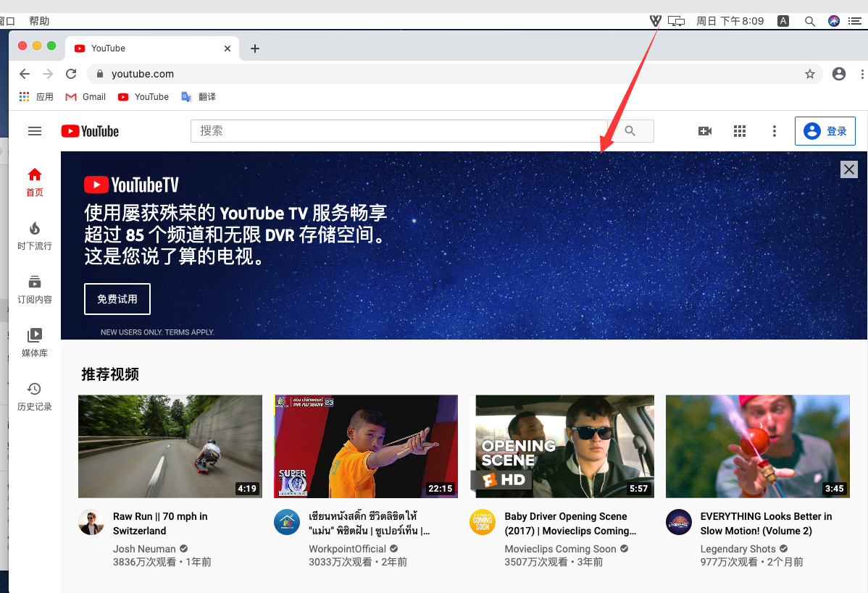Open the YouTube settings three-dot menu
868x593 pixels.
tap(775, 131)
